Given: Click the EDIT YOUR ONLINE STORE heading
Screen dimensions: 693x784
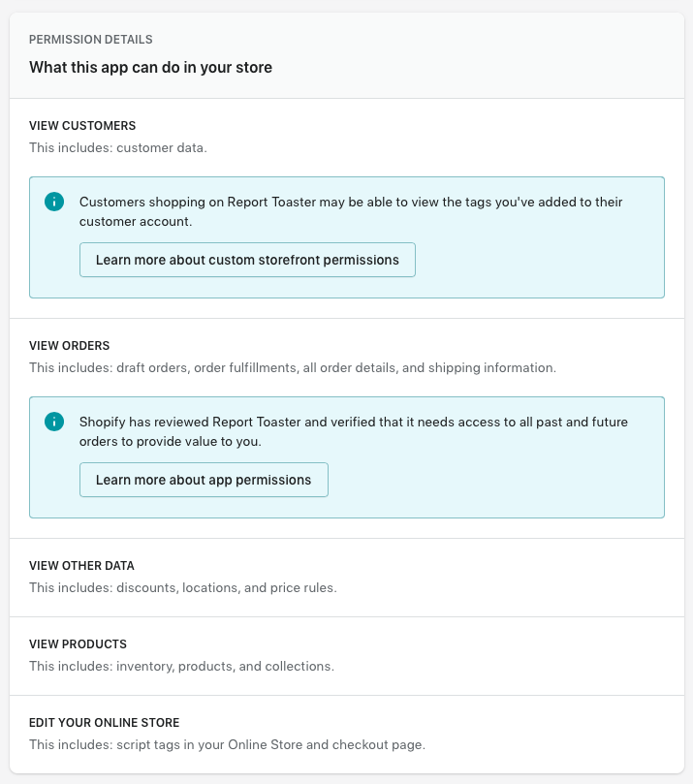Looking at the screenshot, I should (105, 723).
